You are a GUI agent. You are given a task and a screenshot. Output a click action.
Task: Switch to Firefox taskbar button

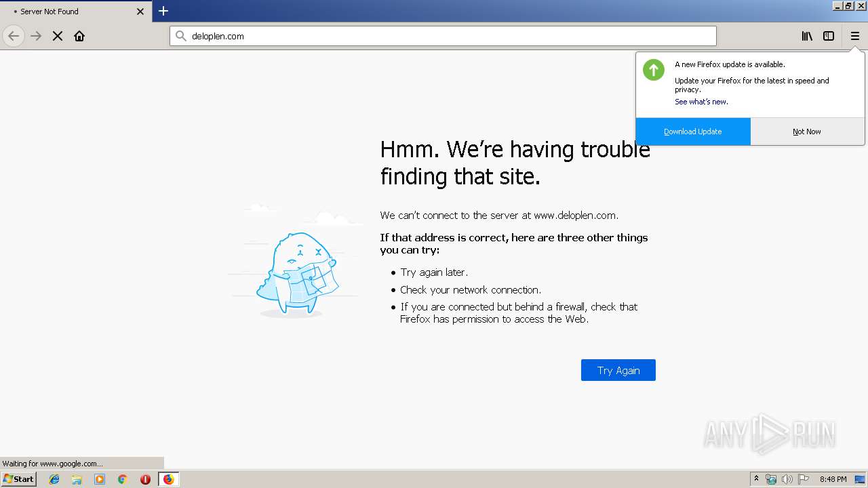coord(168,479)
